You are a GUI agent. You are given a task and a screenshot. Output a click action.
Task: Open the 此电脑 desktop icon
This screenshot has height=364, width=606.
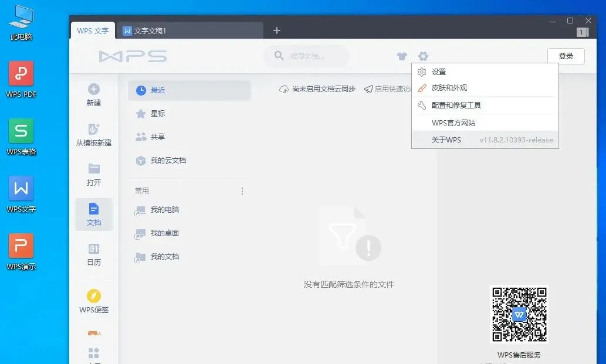click(21, 22)
